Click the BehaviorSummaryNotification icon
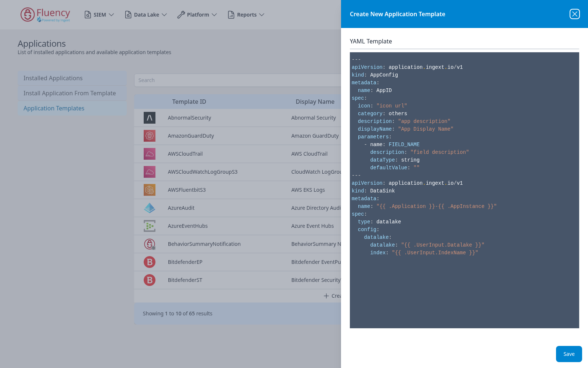 [x=150, y=244]
